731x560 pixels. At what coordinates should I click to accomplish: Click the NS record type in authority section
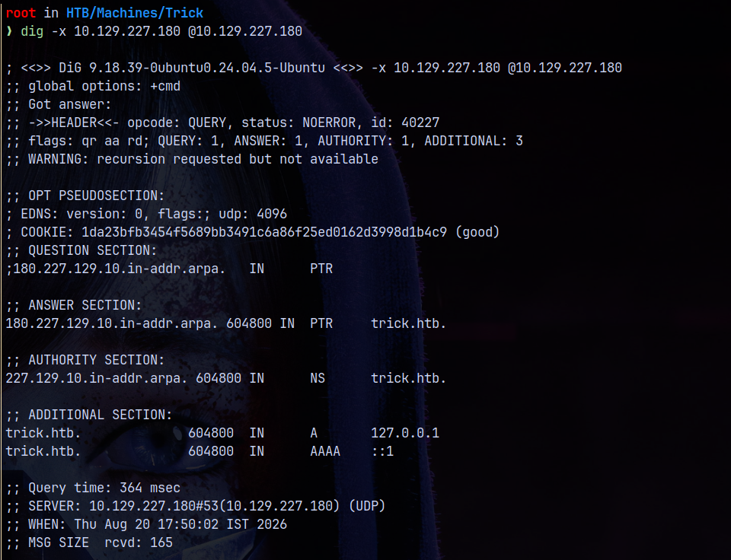pos(318,378)
